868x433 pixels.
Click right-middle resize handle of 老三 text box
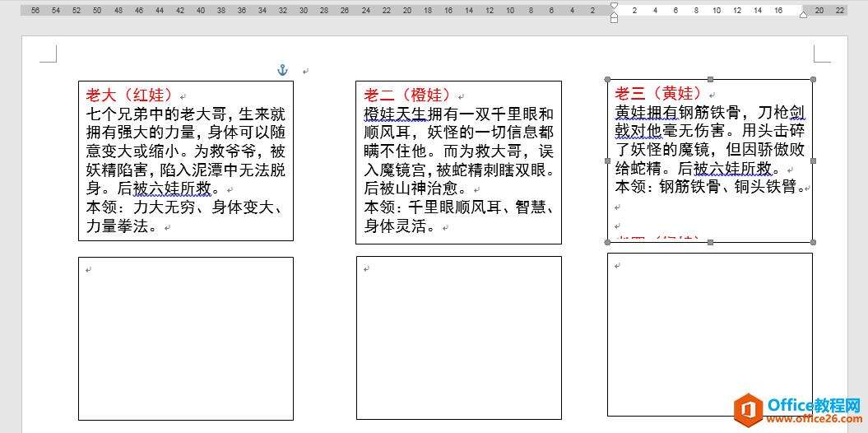click(x=813, y=161)
